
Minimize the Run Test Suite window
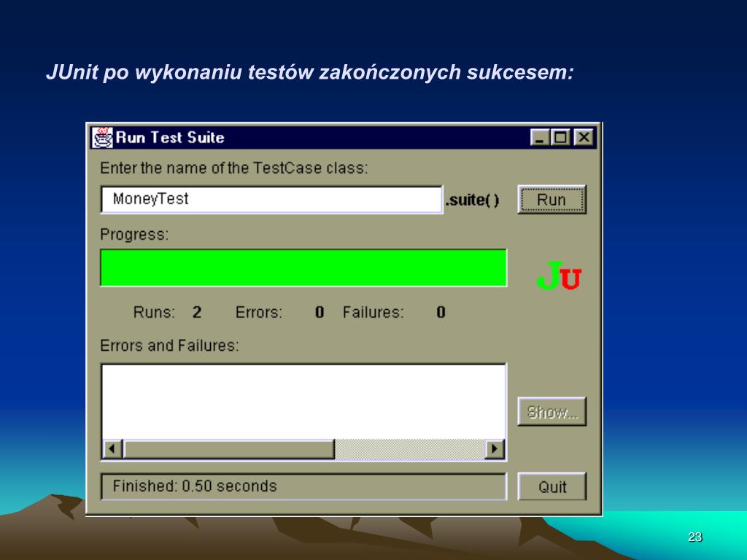click(539, 138)
